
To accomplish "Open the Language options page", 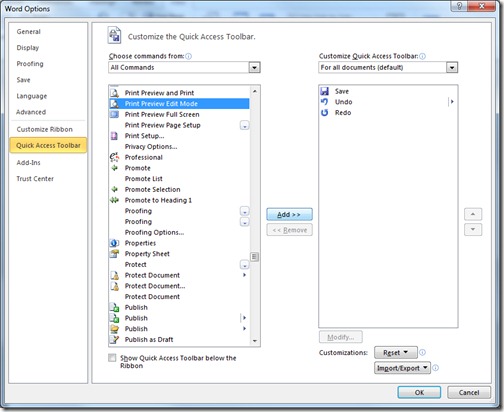I will coord(32,96).
